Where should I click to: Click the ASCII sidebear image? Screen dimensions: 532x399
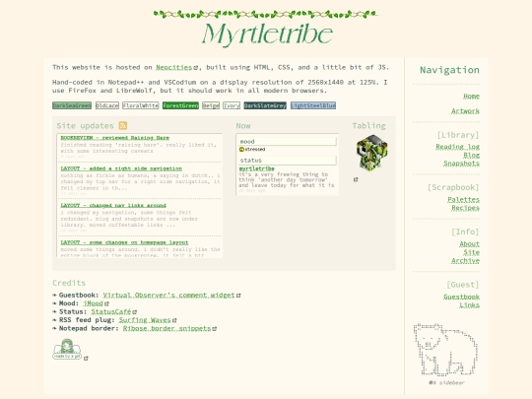click(446, 350)
